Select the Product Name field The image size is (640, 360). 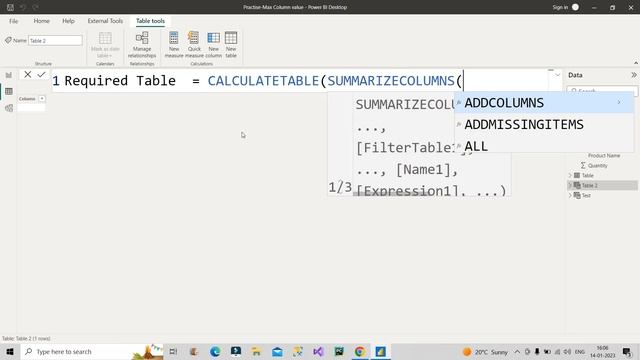point(604,156)
